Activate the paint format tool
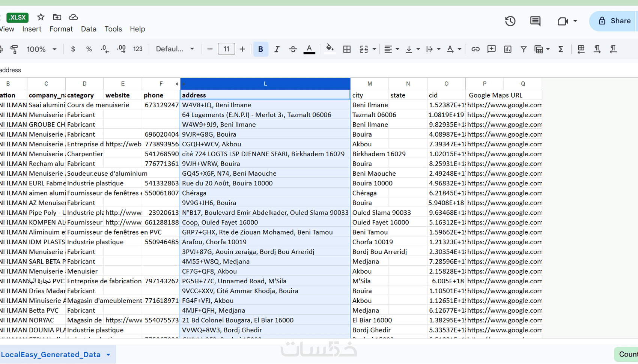Screen dimensions: 638x364 [14, 49]
